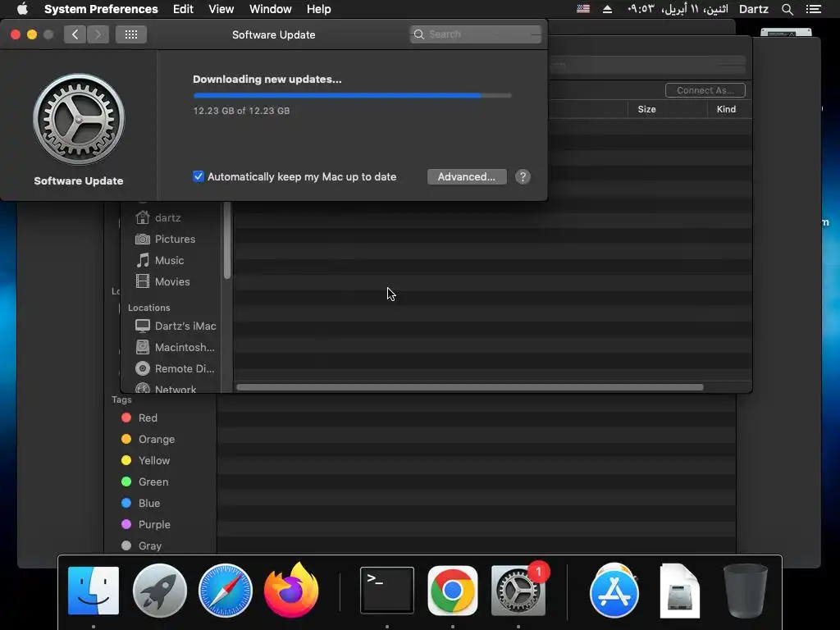Click the eject icon in menu bar
Viewport: 840px width, 630px height.
coord(607,9)
